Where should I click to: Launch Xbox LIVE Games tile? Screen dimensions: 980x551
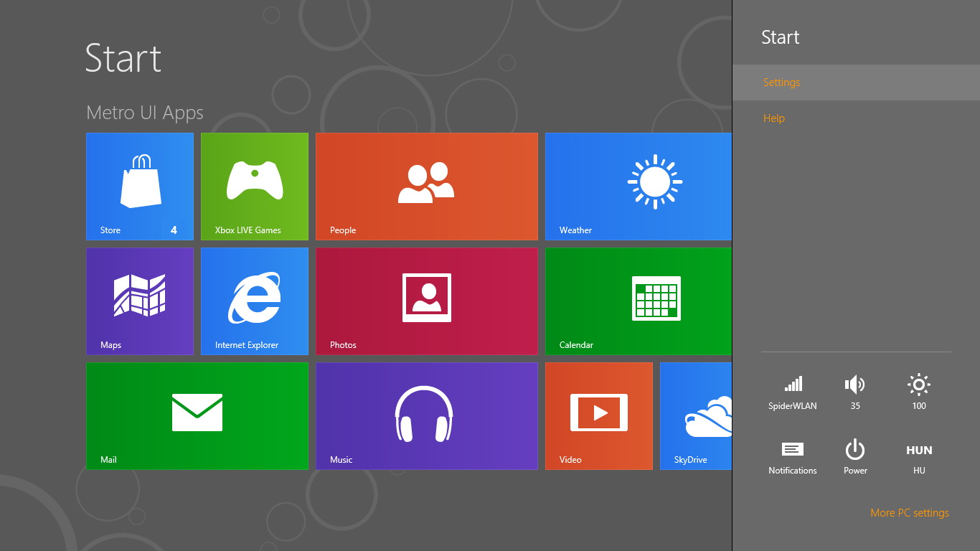[255, 187]
